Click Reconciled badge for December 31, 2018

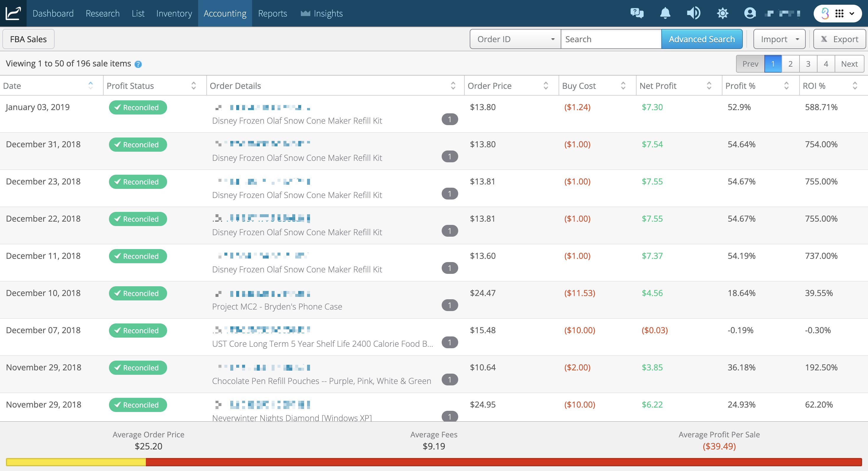coord(138,145)
